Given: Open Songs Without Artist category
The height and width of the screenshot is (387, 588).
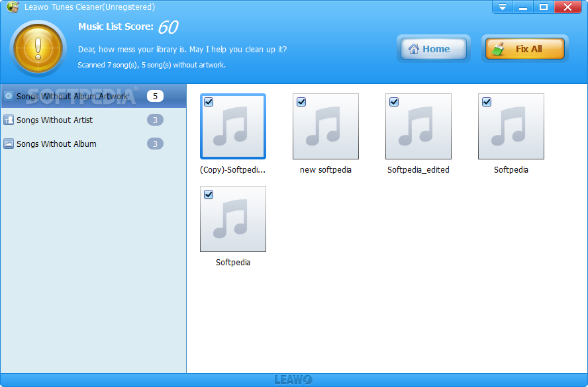Looking at the screenshot, I should tap(93, 120).
